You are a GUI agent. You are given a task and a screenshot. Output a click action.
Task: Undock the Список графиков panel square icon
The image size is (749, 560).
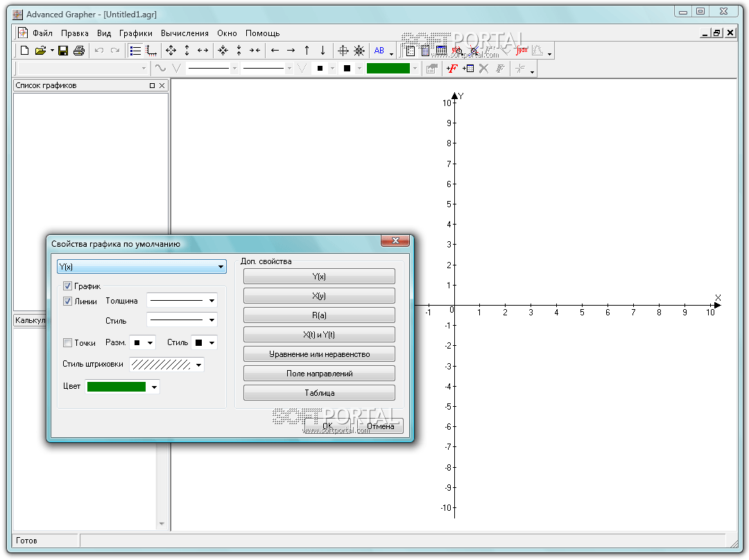click(x=153, y=85)
